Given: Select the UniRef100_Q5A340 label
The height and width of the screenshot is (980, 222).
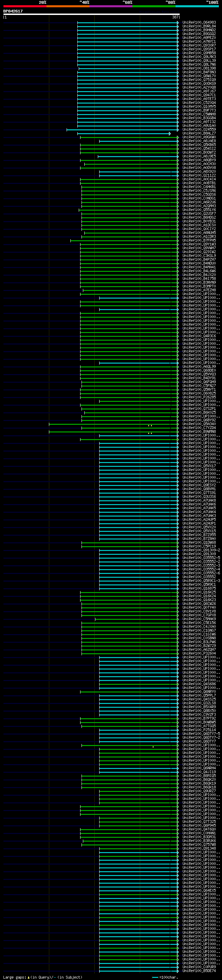Looking at the screenshot, I should point(199,424).
